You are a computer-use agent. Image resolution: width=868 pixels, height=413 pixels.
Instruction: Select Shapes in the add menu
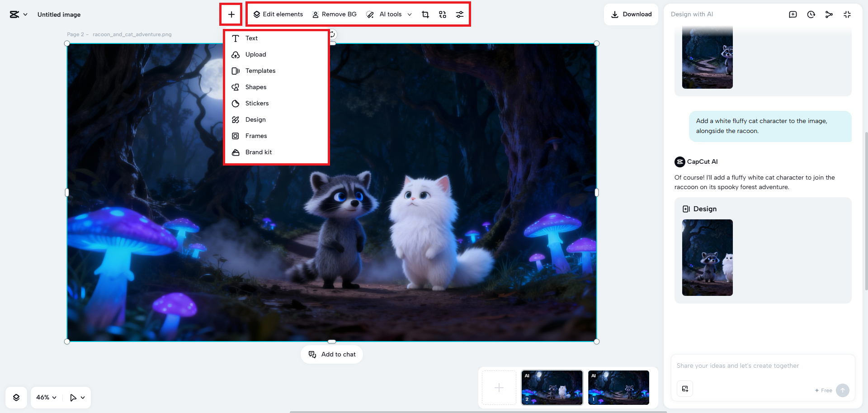pos(276,87)
